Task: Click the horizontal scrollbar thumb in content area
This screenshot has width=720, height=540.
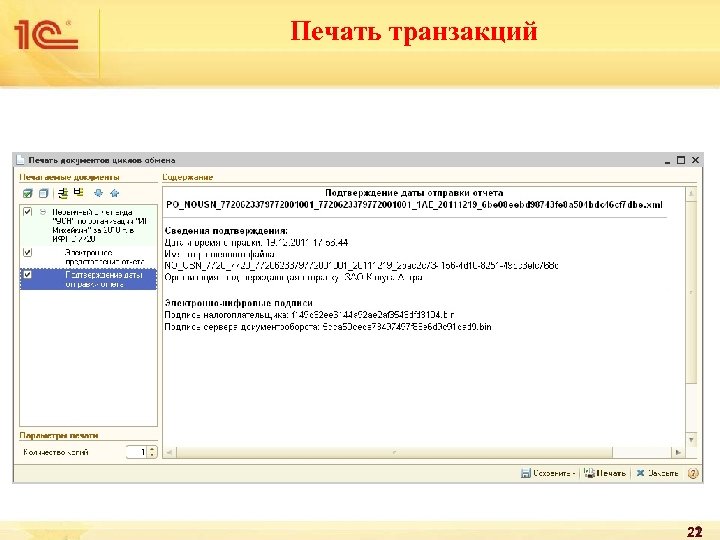Action: tap(394, 453)
